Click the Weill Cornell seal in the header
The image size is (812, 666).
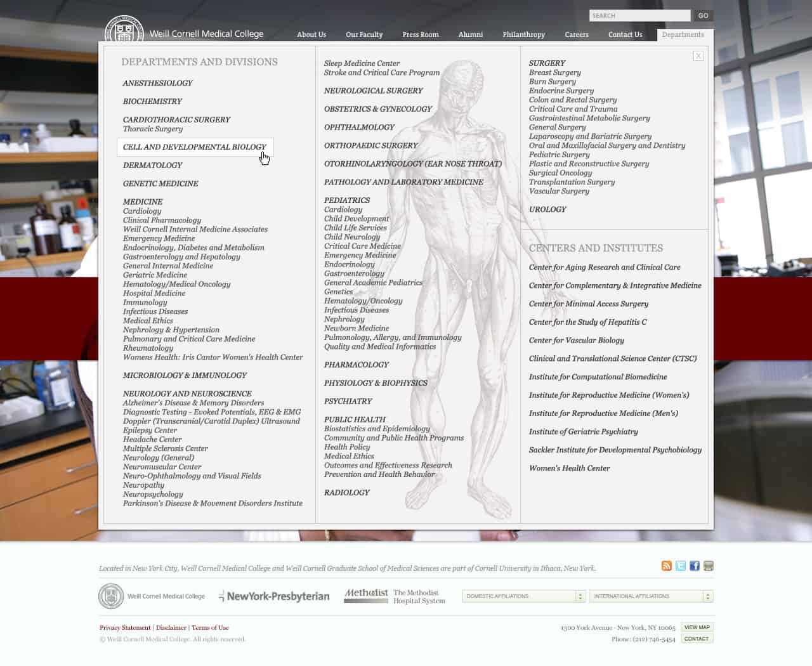124,30
